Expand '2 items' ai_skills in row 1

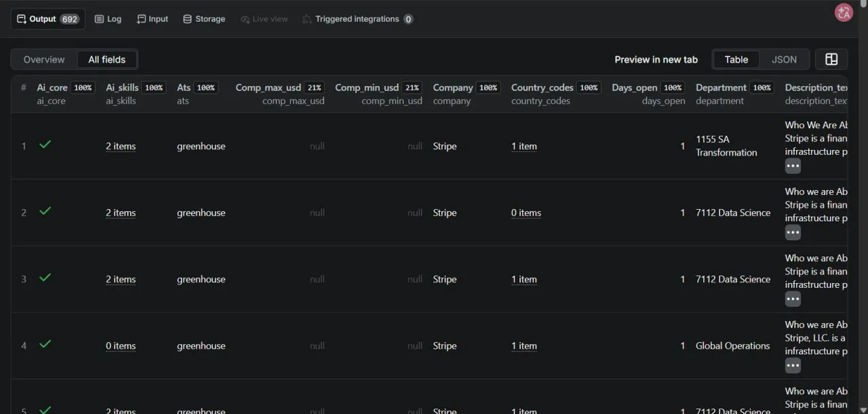click(x=121, y=146)
